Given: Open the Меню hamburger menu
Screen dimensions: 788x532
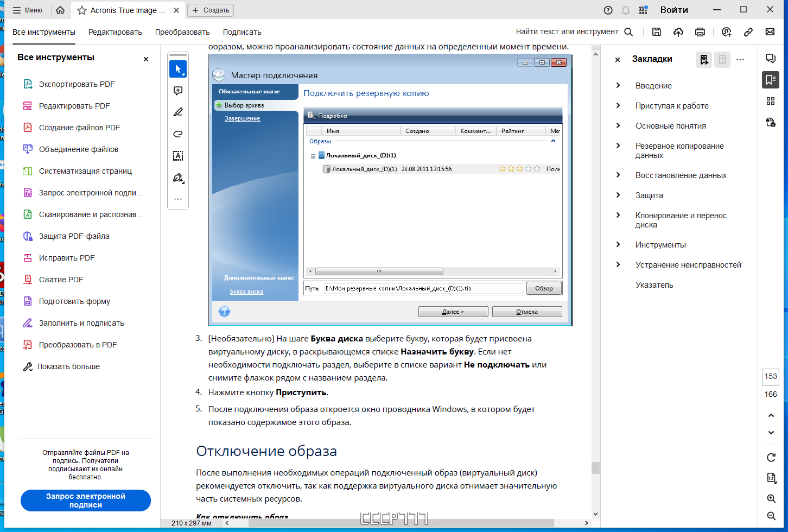Looking at the screenshot, I should tap(27, 10).
